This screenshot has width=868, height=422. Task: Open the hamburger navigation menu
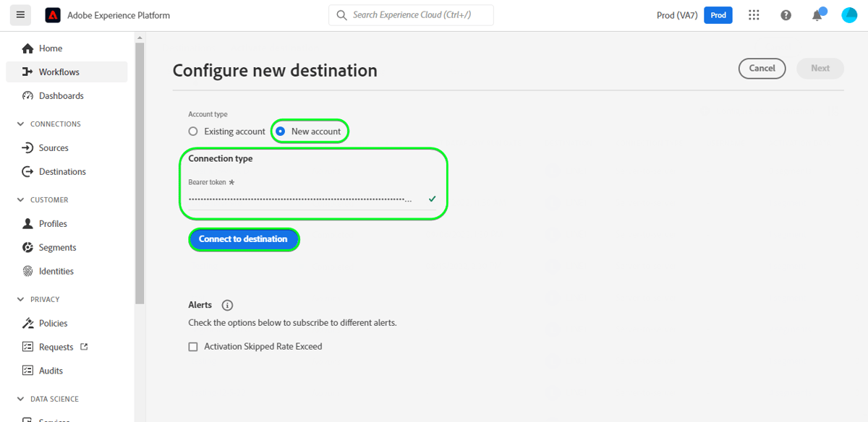[20, 14]
